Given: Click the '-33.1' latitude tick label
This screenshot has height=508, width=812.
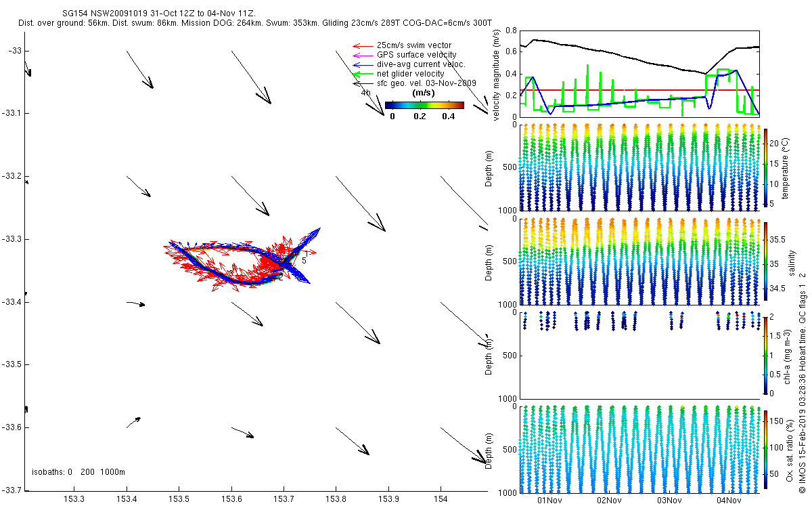Looking at the screenshot, I should click(14, 113).
